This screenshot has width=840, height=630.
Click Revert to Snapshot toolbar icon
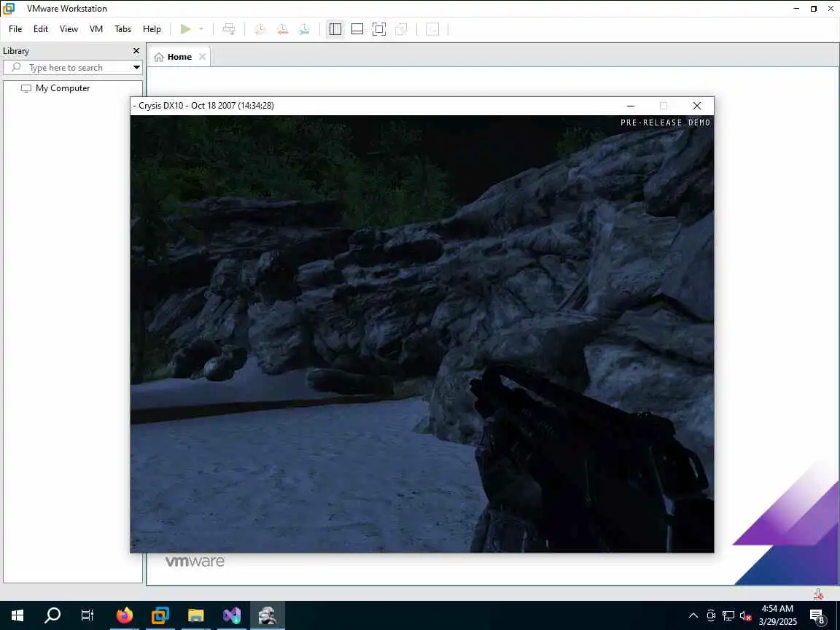[x=282, y=29]
